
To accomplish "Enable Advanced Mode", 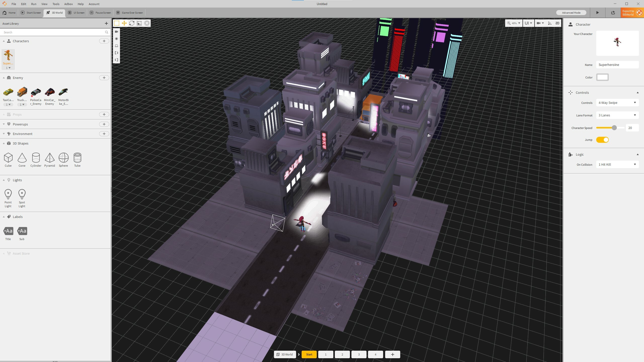I will (571, 12).
